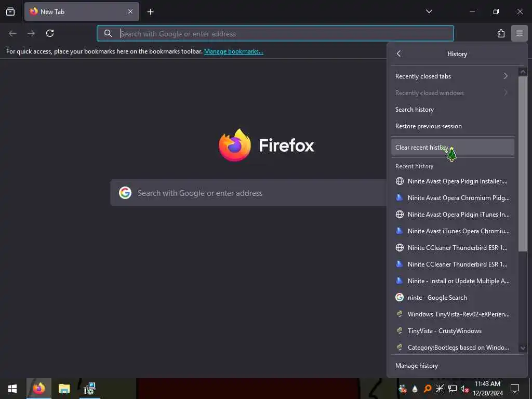This screenshot has width=532, height=399.
Task: Click magnifier icon in address bar
Action: (x=108, y=34)
